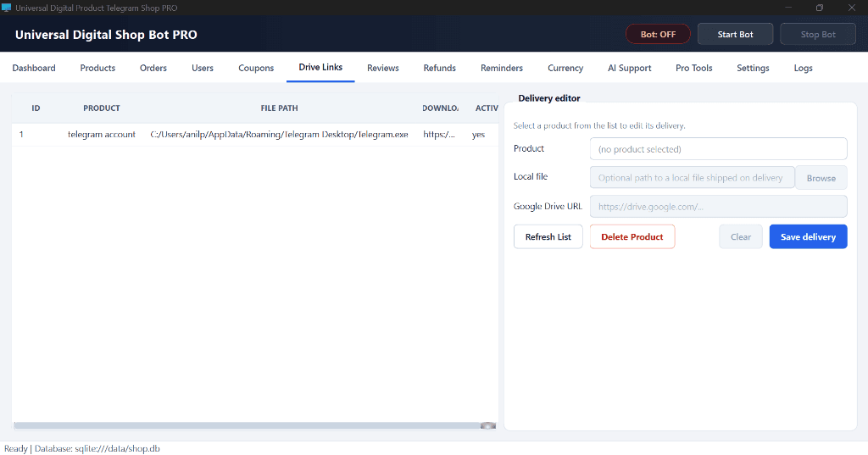The image size is (868, 455).
Task: Open the Reviews tab
Action: [x=383, y=68]
